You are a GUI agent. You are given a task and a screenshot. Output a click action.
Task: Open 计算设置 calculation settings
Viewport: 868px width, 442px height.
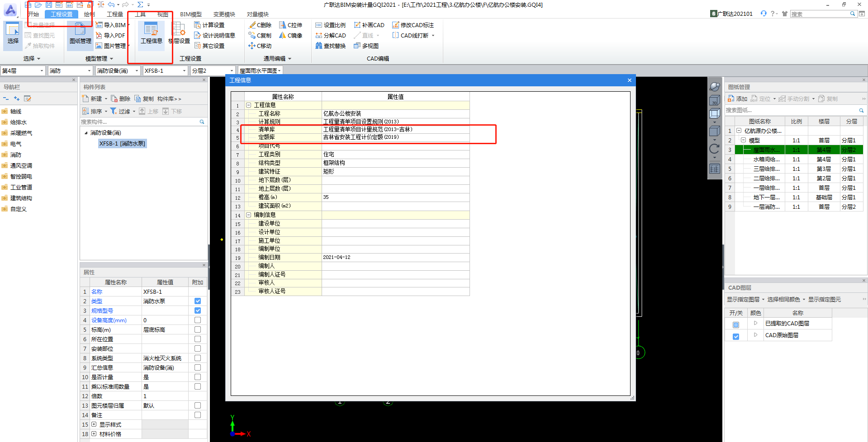[x=209, y=25]
